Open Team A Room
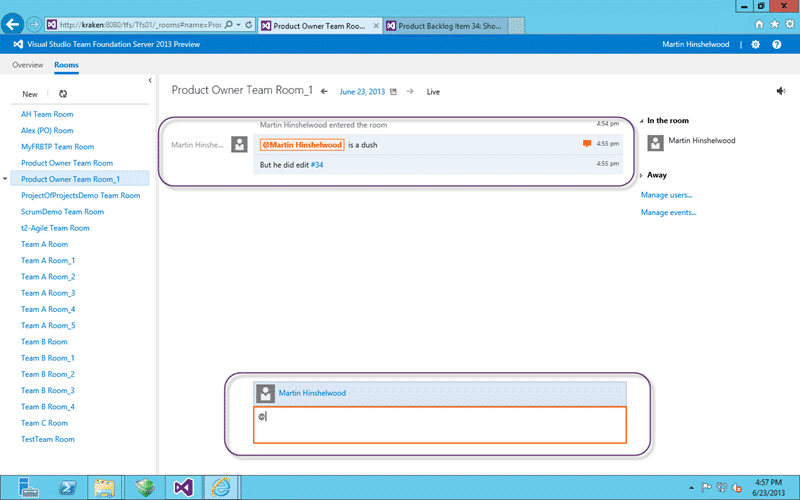Viewport: 800px width, 500px height. point(44,244)
